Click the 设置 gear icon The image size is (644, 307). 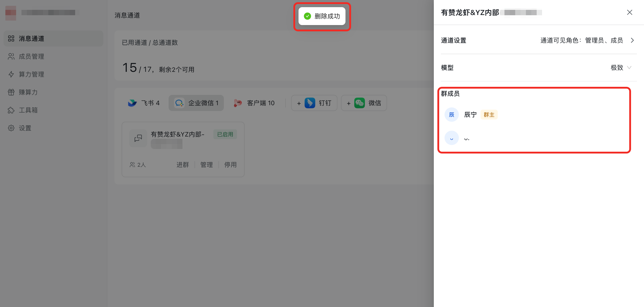[x=11, y=128]
